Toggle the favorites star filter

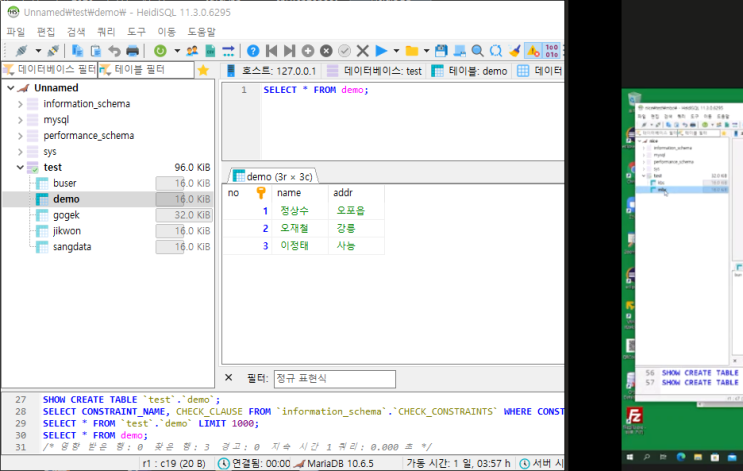(203, 71)
